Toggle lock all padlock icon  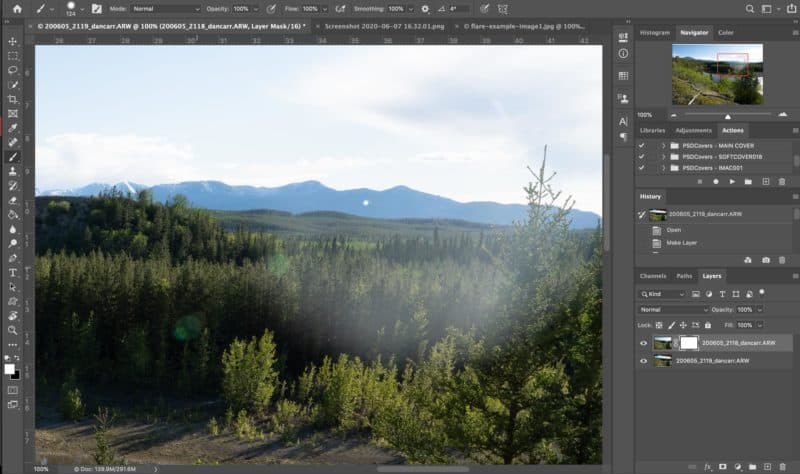point(708,325)
